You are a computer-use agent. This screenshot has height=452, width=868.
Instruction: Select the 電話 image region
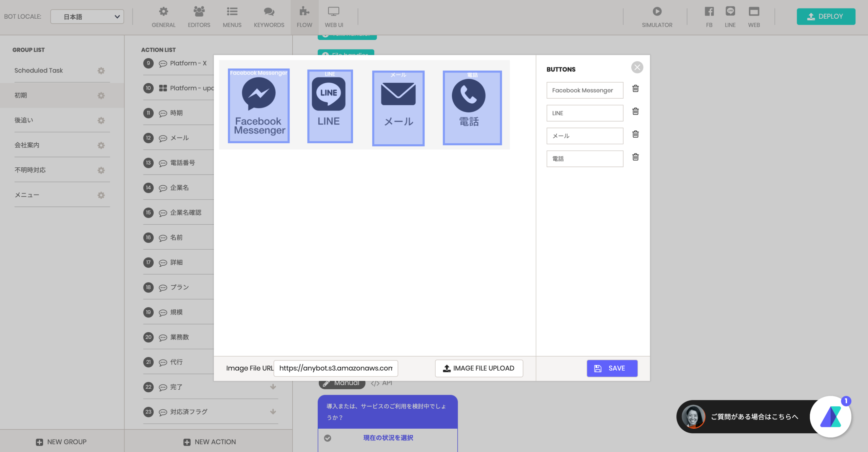(x=472, y=108)
